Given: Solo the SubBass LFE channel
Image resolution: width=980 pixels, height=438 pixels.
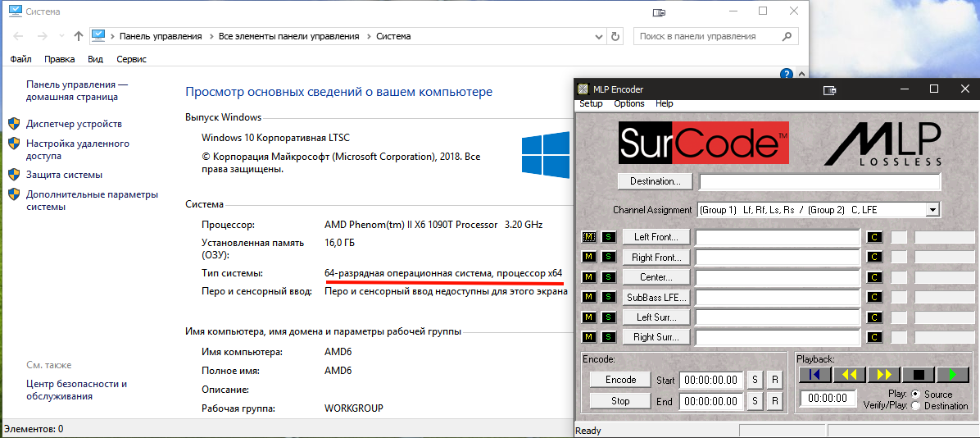Looking at the screenshot, I should [x=608, y=297].
